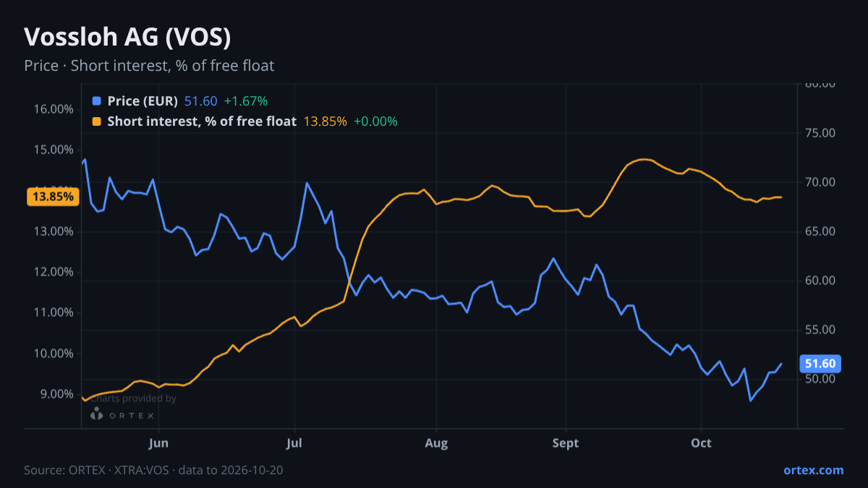Click the orange Short interest legend swatch
Screen dimensions: 868x488
97,121
